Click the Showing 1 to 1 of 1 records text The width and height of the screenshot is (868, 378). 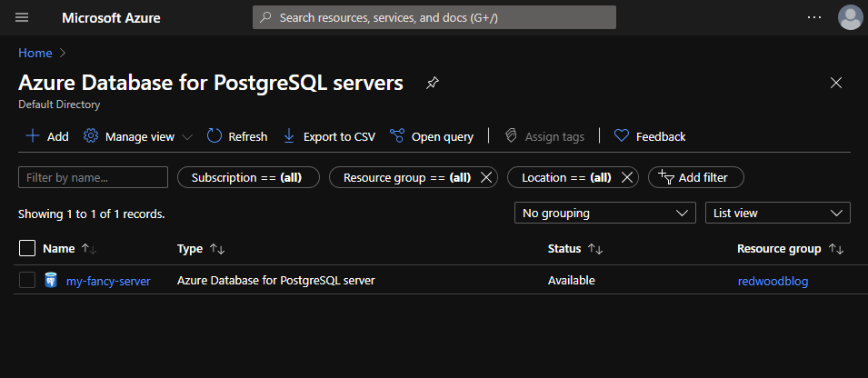coord(92,214)
